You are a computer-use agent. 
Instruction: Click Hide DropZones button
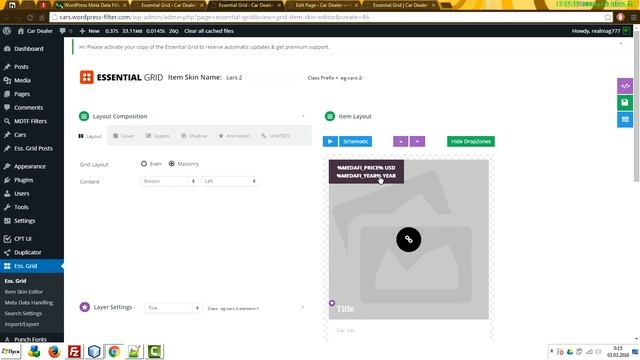(x=471, y=141)
